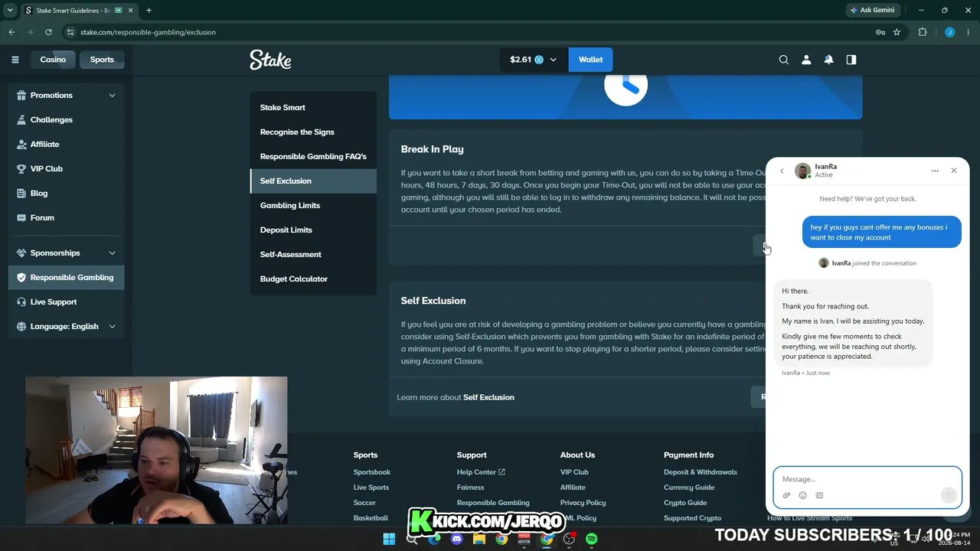Open chat options three-dot menu

pos(935,171)
